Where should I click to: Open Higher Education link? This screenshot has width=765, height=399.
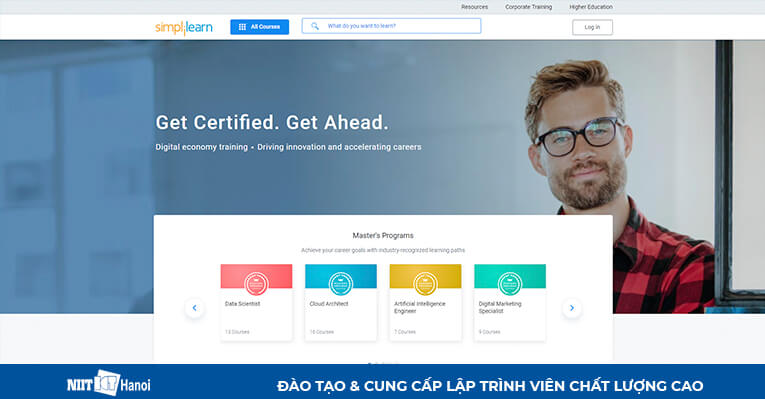pos(591,7)
